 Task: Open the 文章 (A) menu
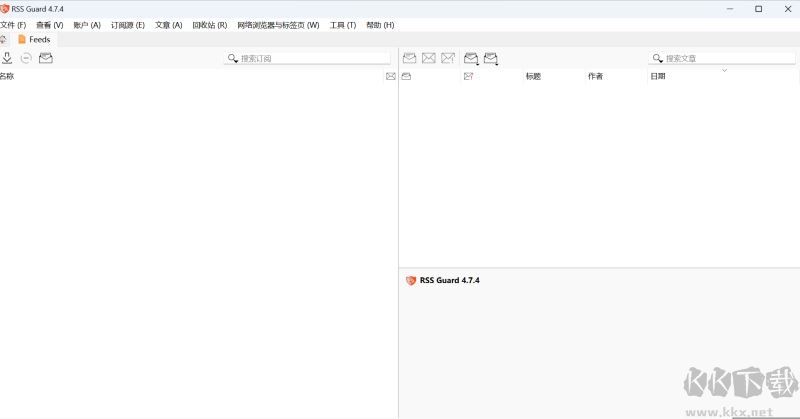tap(168, 25)
